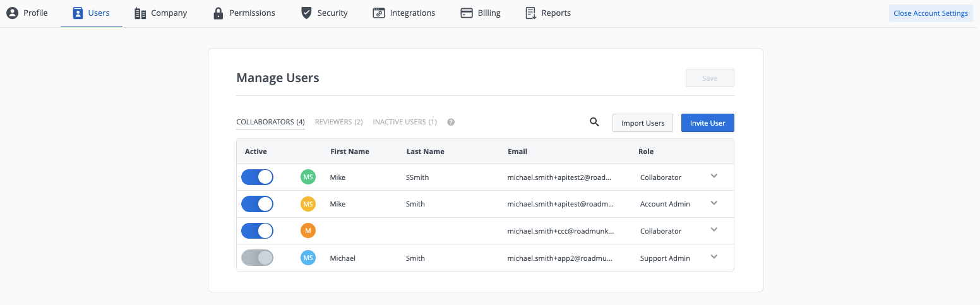Image resolution: width=980 pixels, height=305 pixels.
Task: Open the Account Admin role dropdown
Action: coord(714,203)
